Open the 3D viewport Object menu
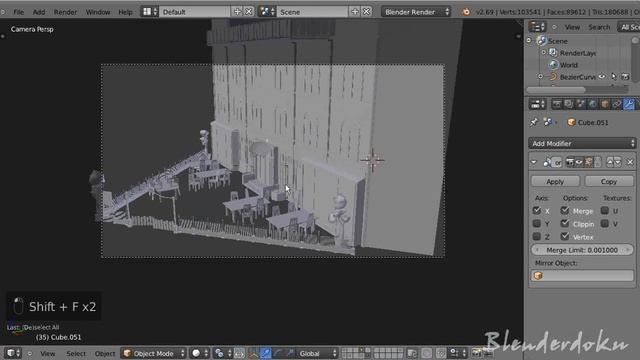Viewport: 640px width, 360px height. click(x=104, y=353)
